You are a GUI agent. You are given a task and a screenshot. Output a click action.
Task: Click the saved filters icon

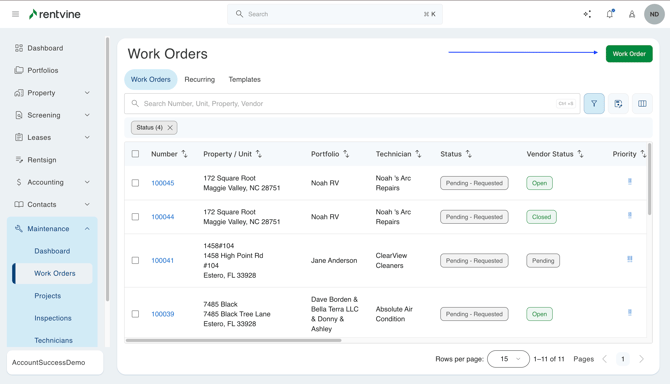click(618, 103)
